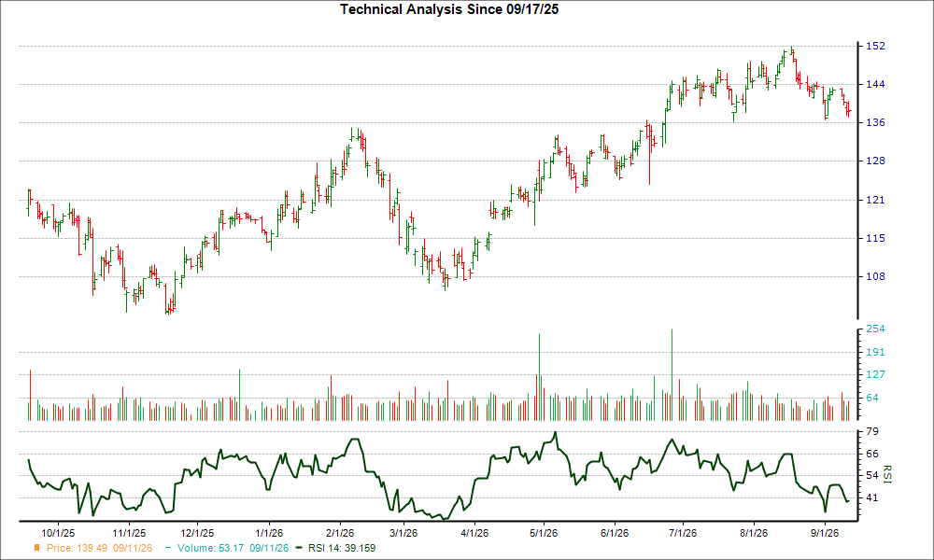Click the vertical 'RSI' axis title
934x560 pixels.
(x=886, y=474)
